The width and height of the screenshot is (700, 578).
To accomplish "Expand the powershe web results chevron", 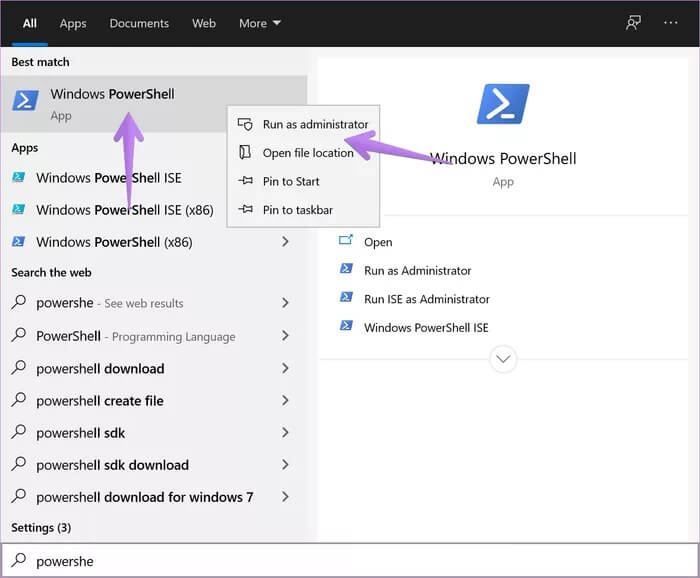I will point(285,303).
